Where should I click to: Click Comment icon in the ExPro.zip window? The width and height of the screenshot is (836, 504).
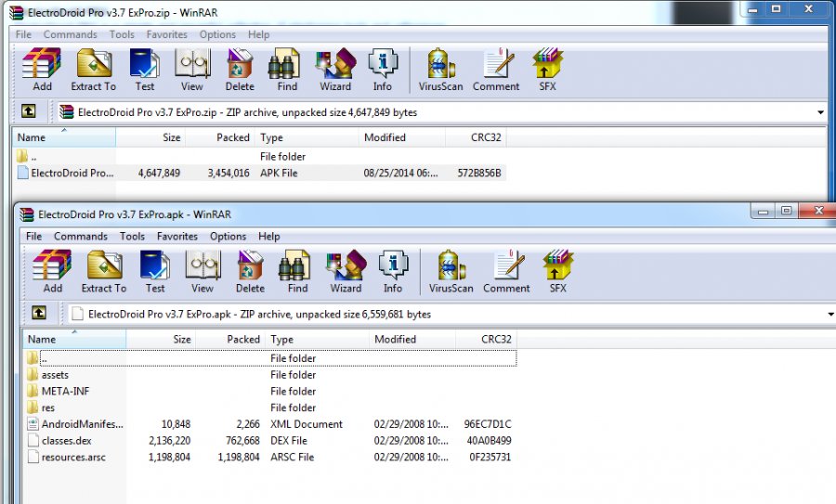496,70
